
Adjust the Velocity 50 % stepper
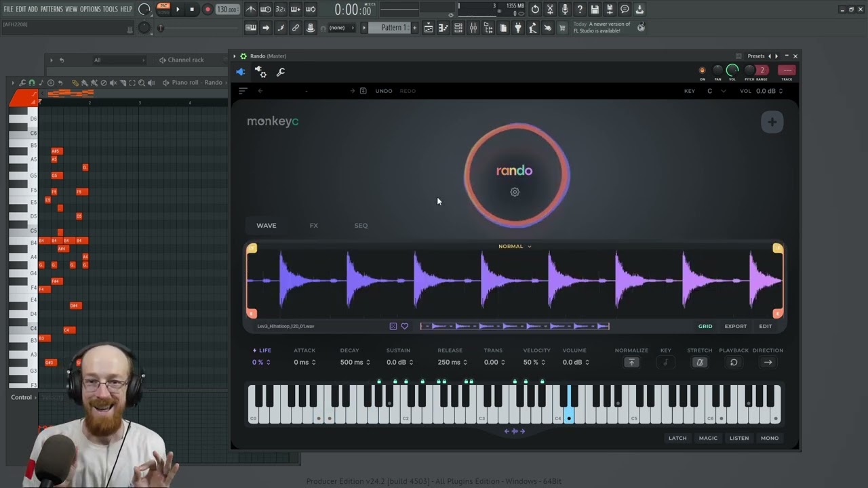point(534,362)
